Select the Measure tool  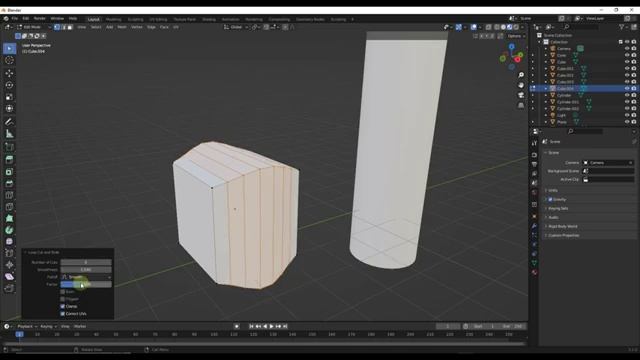[9, 133]
